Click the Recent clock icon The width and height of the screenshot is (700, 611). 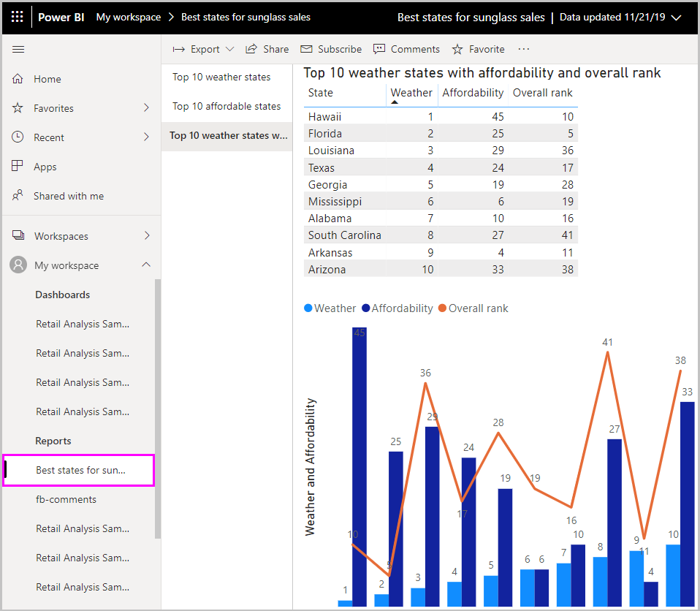click(18, 137)
